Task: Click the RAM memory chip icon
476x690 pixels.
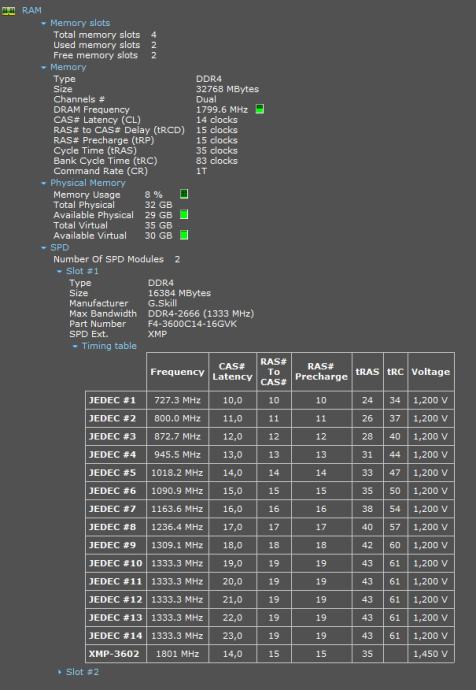Action: pos(8,11)
